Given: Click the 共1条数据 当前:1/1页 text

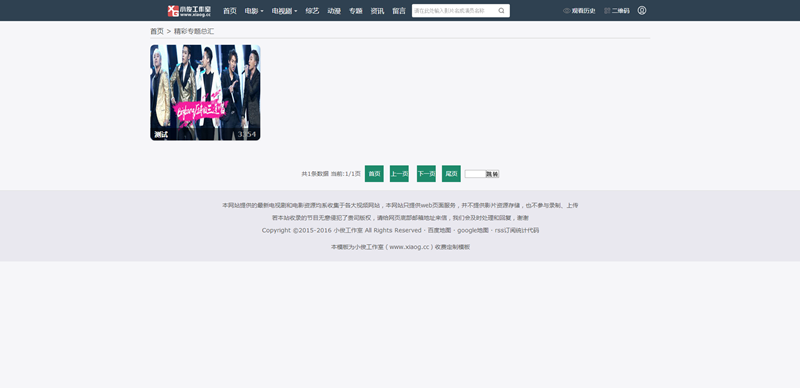Looking at the screenshot, I should pos(331,174).
